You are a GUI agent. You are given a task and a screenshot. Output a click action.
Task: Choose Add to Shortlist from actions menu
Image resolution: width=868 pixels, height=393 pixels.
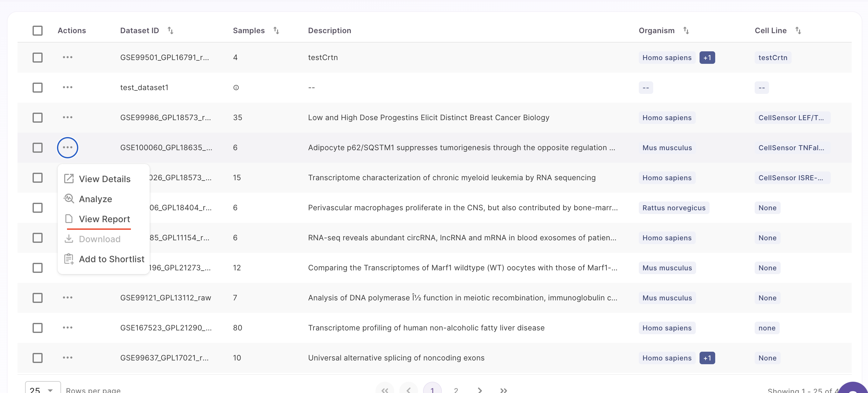click(104, 259)
